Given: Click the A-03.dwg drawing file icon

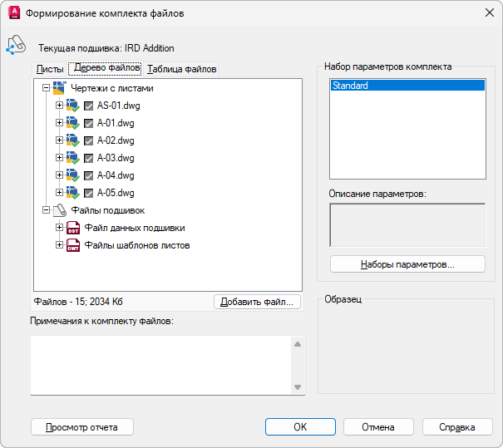Looking at the screenshot, I should click(73, 158).
